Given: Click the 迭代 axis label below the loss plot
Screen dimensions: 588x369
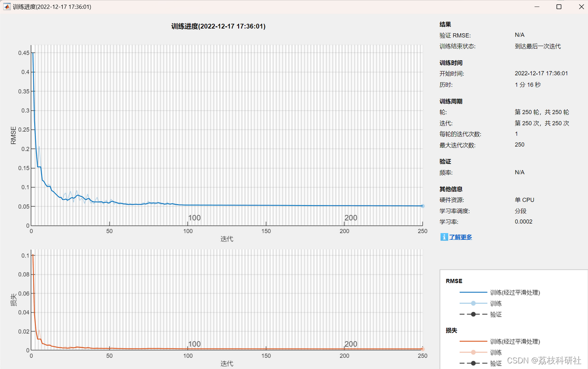Looking at the screenshot, I should click(x=226, y=364).
